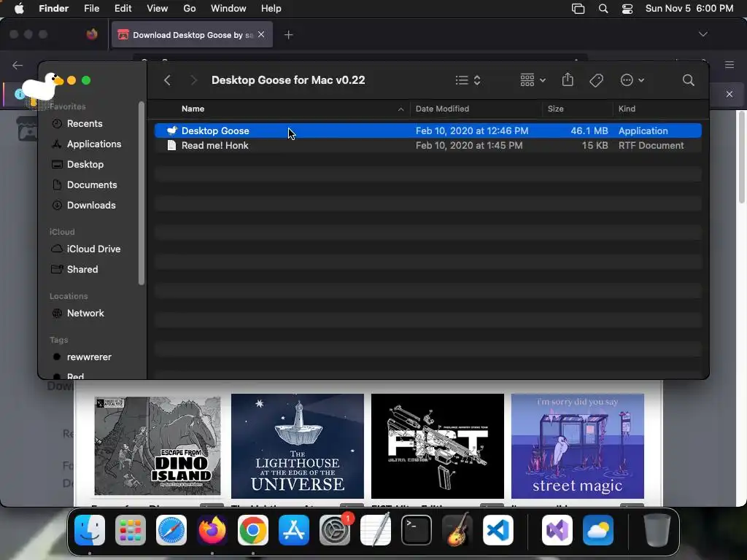This screenshot has width=747, height=560.
Task: Open the File menu
Action: 91,9
